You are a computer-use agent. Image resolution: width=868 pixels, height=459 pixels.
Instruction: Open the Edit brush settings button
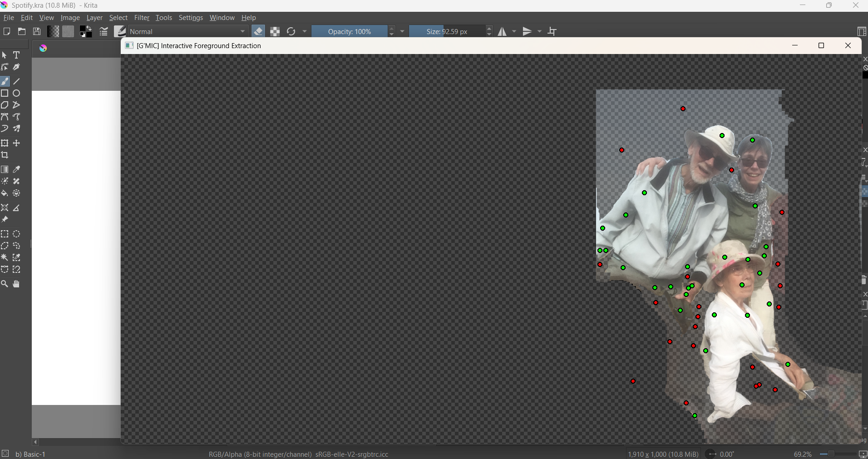104,32
